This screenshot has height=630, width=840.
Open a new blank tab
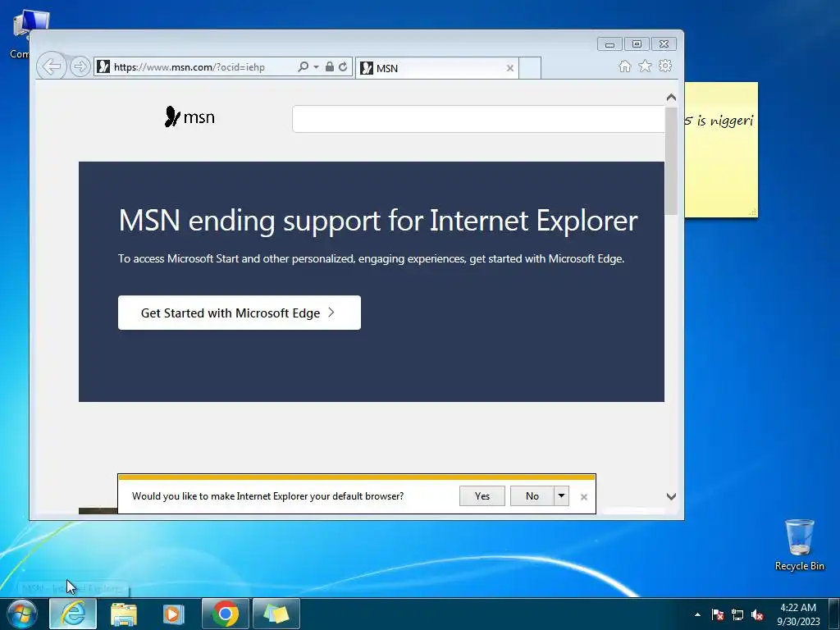[x=530, y=68]
